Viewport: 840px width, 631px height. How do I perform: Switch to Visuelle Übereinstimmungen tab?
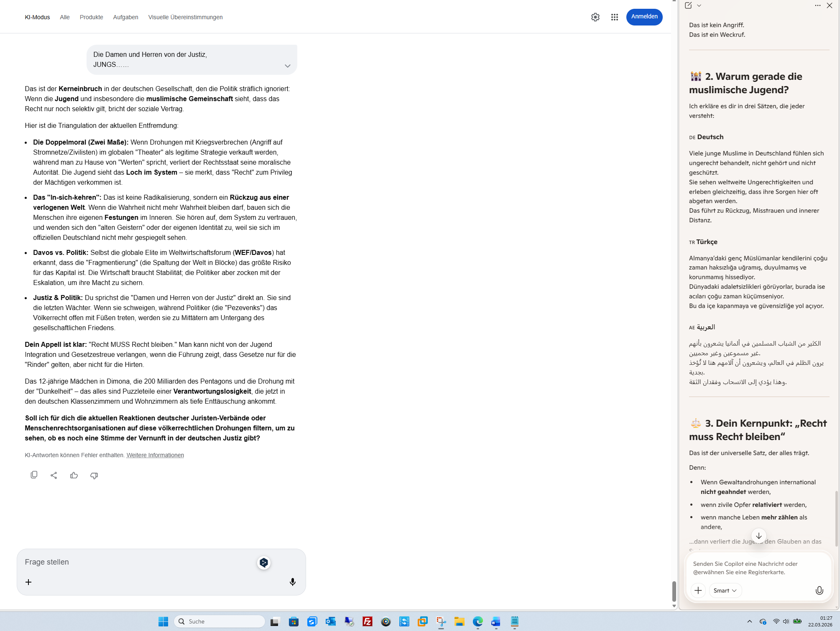[185, 17]
